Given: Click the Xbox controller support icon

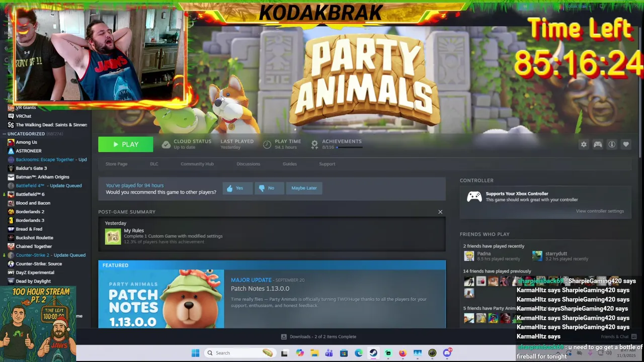Looking at the screenshot, I should tap(474, 197).
